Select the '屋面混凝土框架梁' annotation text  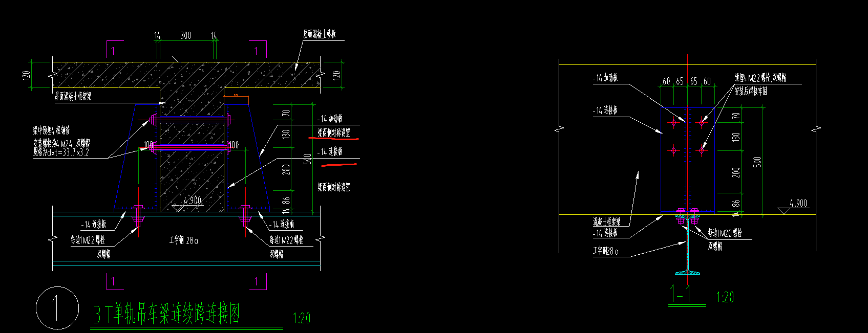tap(73, 96)
